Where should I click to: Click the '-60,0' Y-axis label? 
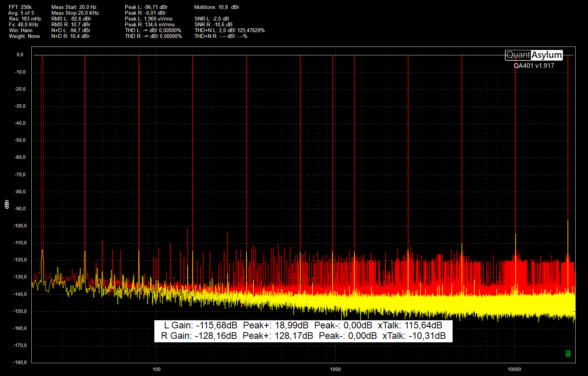click(20, 157)
